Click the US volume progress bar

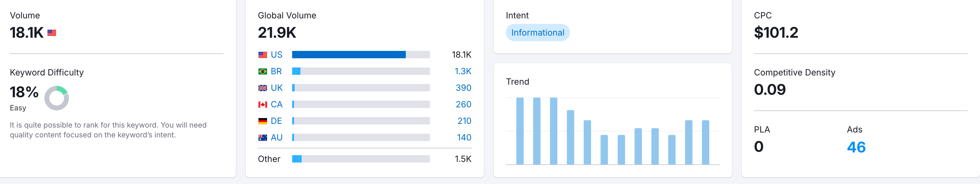pyautogui.click(x=361, y=55)
